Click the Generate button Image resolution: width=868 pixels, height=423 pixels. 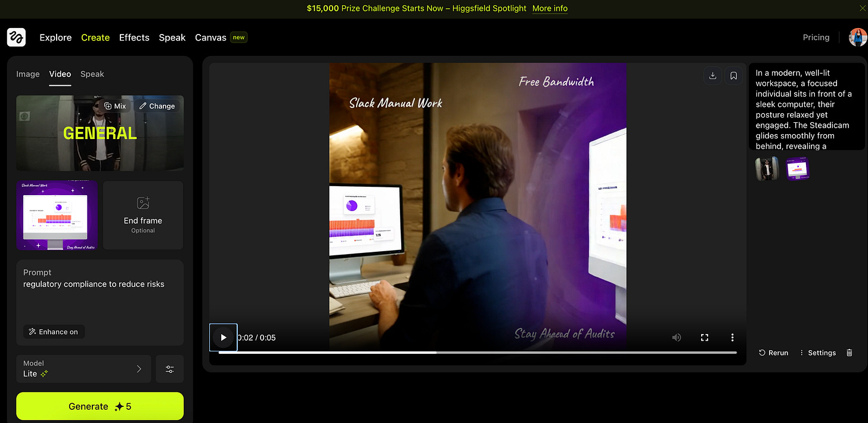pyautogui.click(x=100, y=406)
